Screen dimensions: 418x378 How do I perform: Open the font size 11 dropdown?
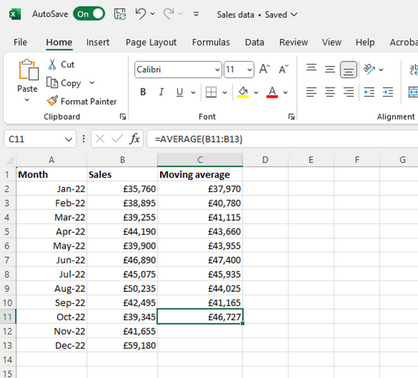point(249,70)
